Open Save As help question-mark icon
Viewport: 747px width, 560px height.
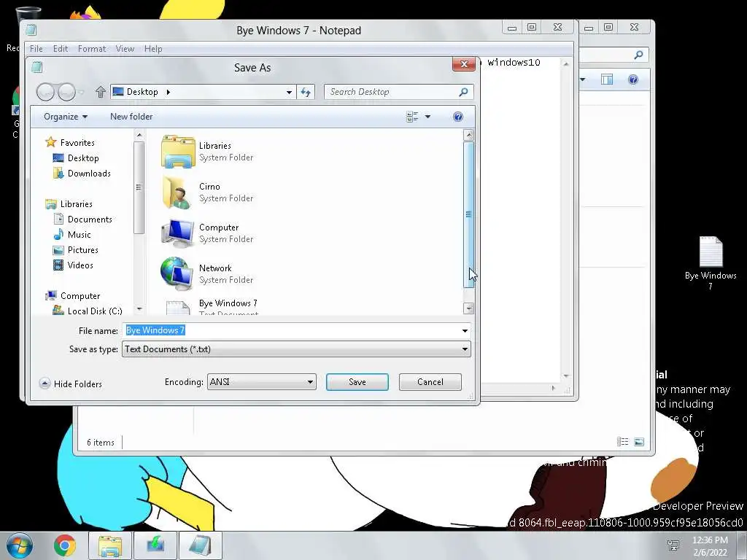pos(458,117)
